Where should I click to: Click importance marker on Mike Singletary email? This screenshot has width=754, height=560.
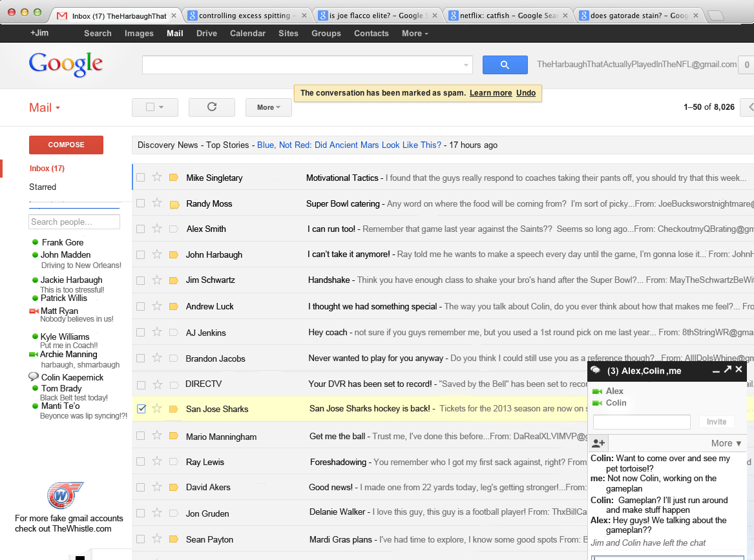(174, 178)
